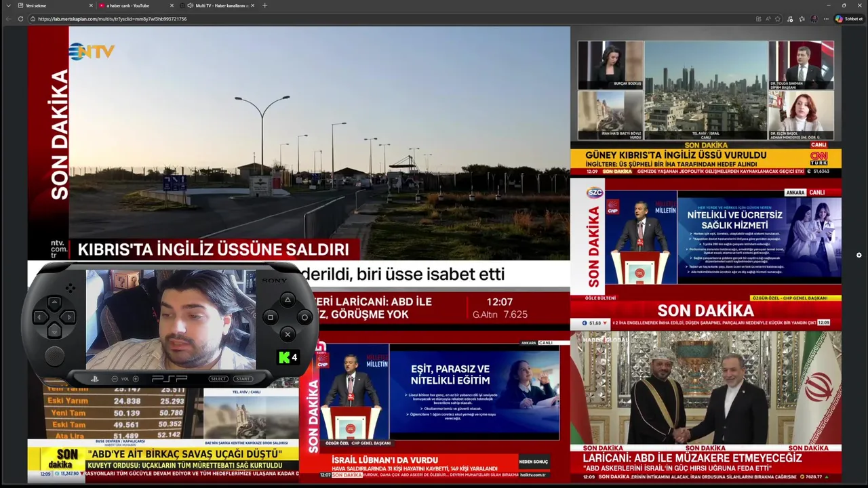Close the Multi TV tab
This screenshot has height=488, width=868.
tap(252, 5)
